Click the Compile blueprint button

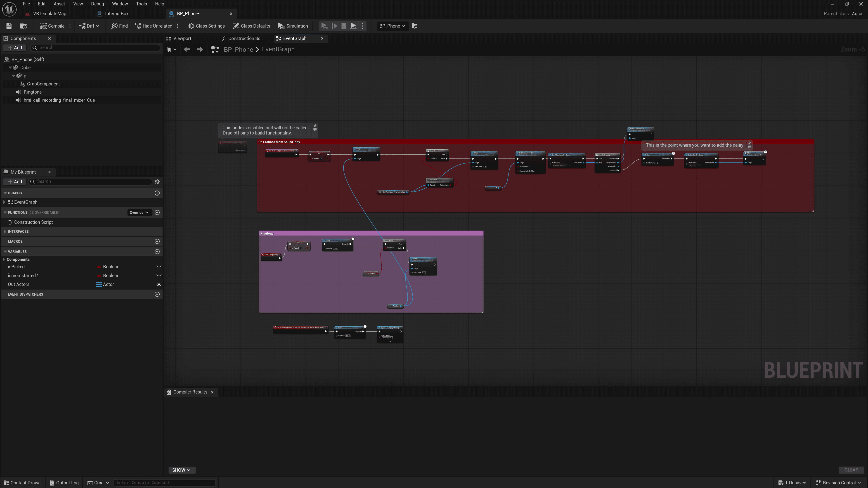point(52,26)
